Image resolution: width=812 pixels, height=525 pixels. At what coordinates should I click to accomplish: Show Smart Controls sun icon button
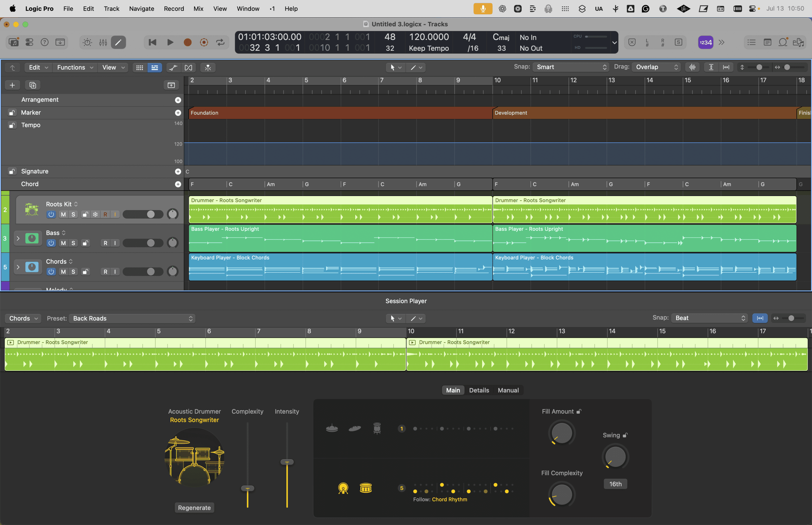pyautogui.click(x=87, y=42)
